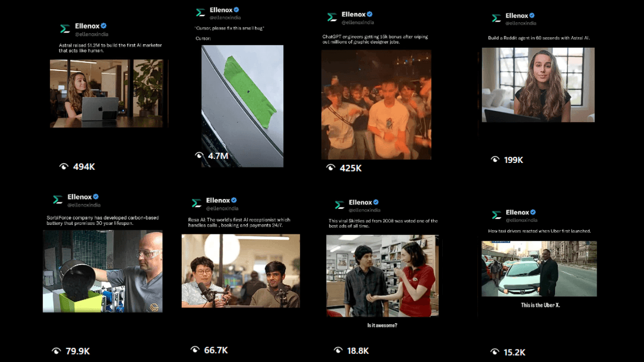Click the eye icon beside 4.7M views
644x362 pixels.
tap(199, 156)
